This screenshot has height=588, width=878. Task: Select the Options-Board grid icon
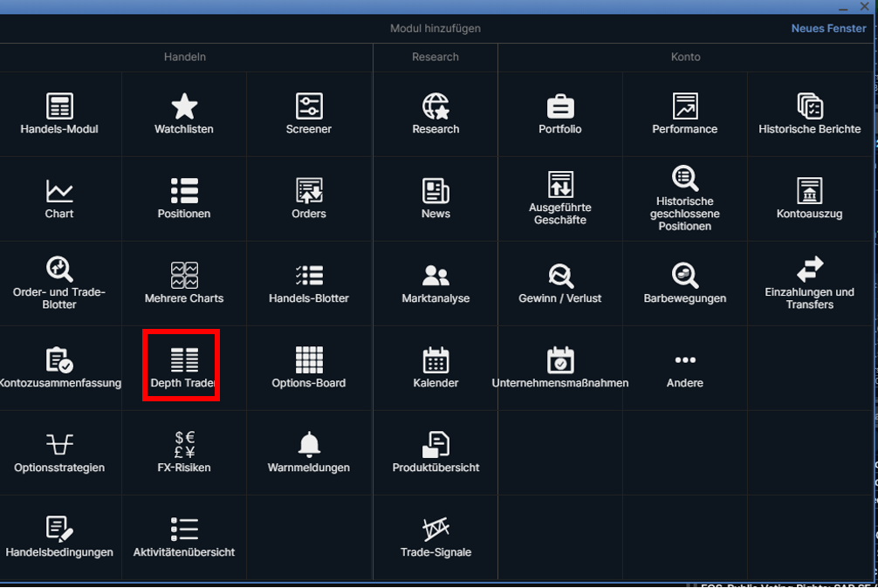coord(309,361)
